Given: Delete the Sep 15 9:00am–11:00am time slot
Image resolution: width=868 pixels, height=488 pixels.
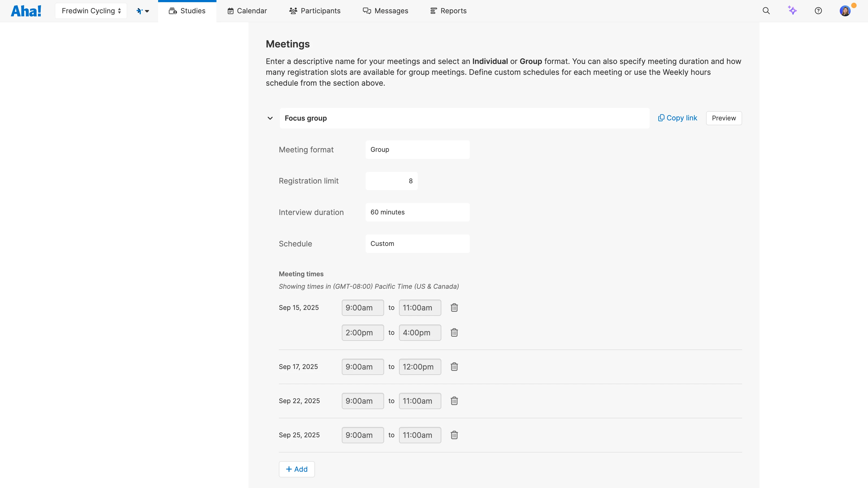Looking at the screenshot, I should (x=454, y=307).
